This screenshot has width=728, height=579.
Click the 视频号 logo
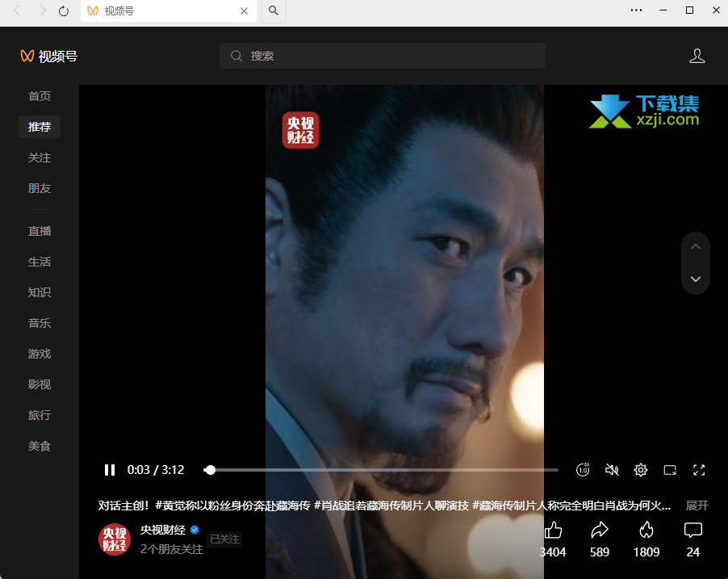pyautogui.click(x=48, y=57)
